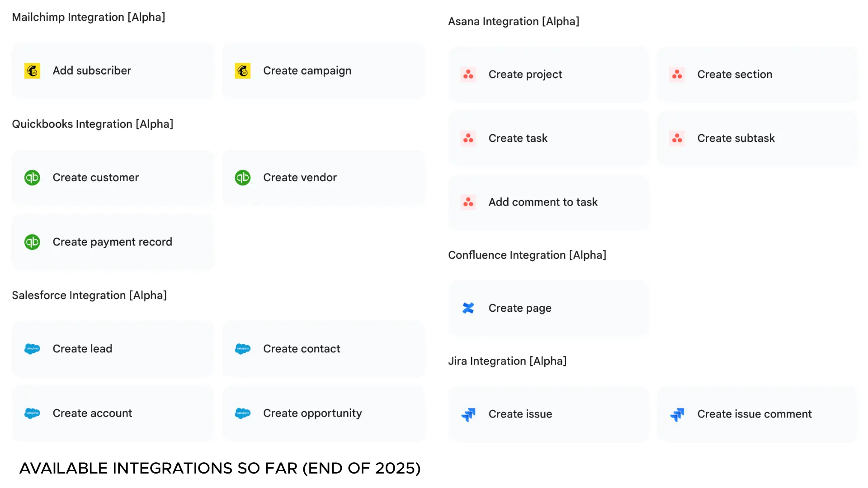Click the Salesforce icon beside Create opportunity
The height and width of the screenshot is (488, 868).
coord(243,413)
